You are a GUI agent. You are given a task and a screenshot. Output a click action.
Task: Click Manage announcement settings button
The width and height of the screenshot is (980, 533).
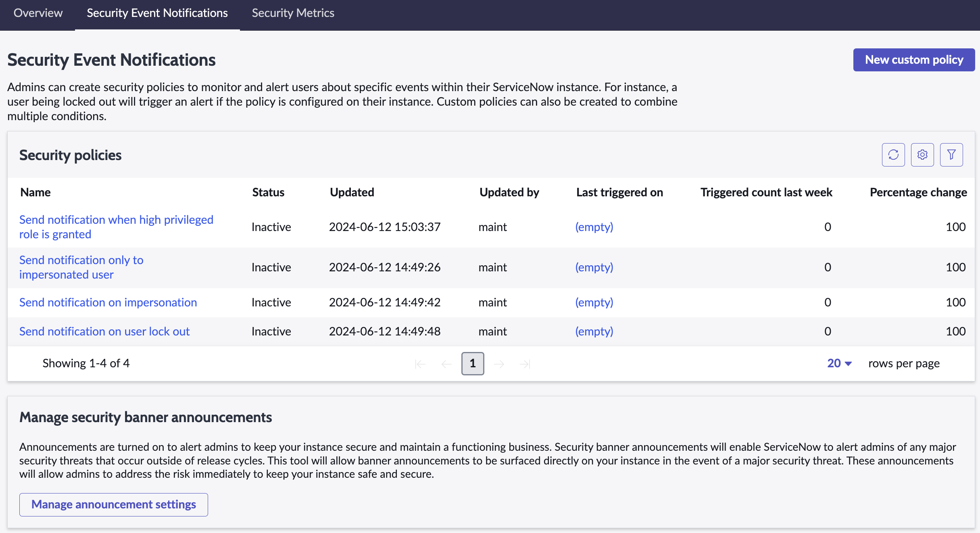pyautogui.click(x=114, y=504)
